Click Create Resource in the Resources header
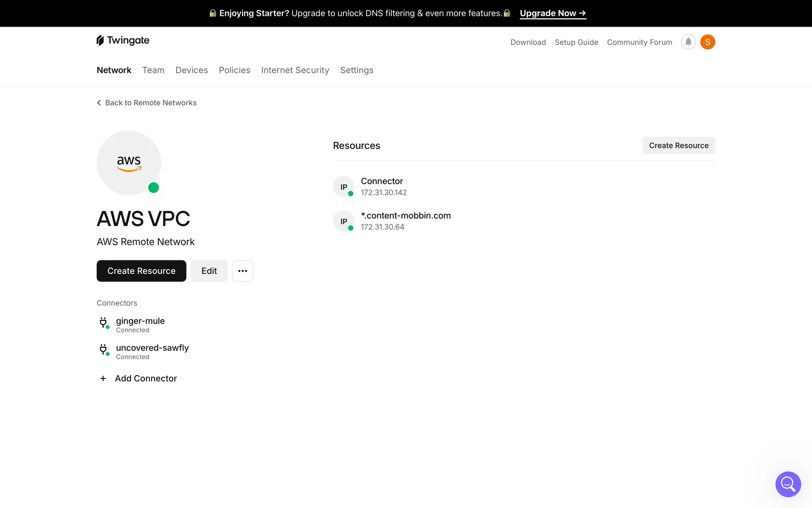812x508 pixels. [678, 146]
